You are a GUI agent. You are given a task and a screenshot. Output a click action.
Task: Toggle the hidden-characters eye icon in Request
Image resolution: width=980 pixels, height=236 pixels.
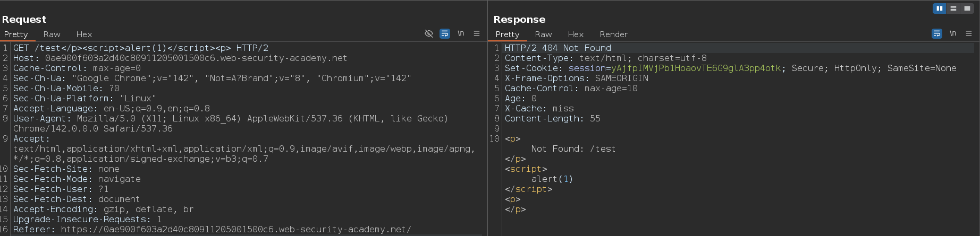coord(429,33)
